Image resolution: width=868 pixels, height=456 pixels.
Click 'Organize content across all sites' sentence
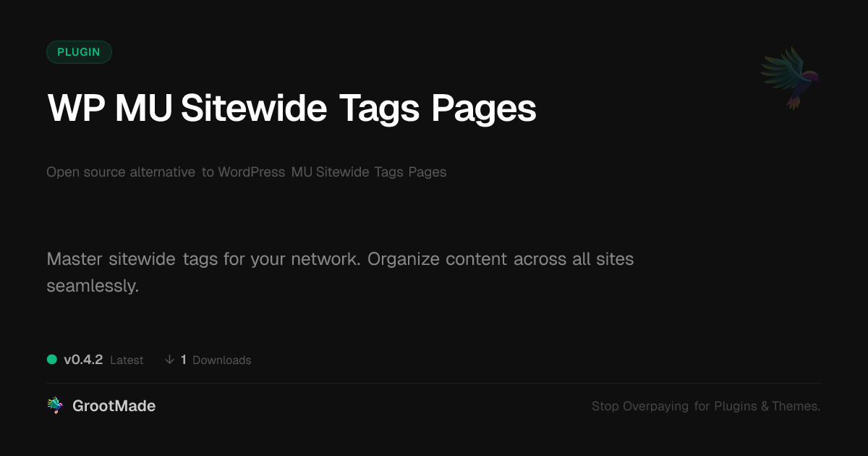pyautogui.click(x=501, y=259)
